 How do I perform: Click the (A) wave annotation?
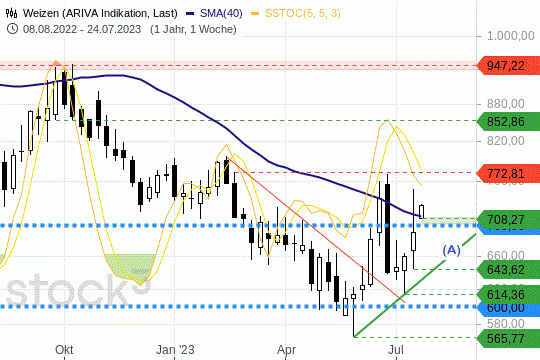point(451,250)
